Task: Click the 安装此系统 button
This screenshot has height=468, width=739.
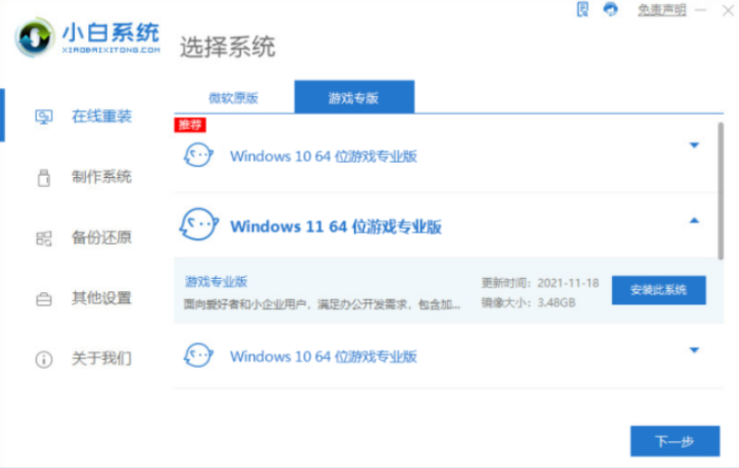Action: tap(659, 290)
